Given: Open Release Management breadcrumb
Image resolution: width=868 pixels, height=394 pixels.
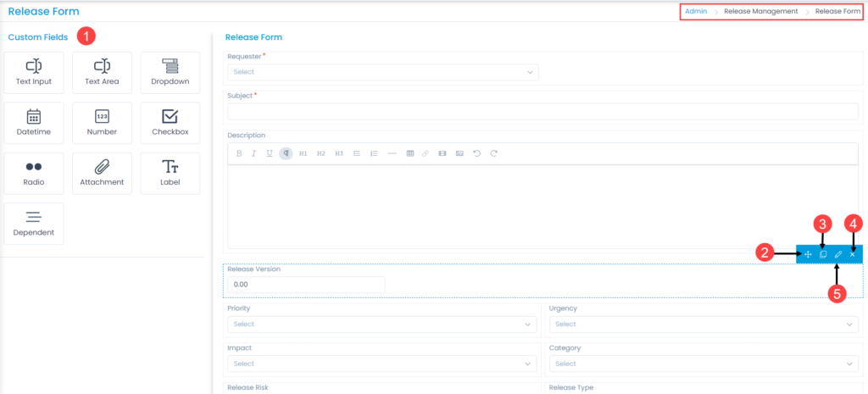Looking at the screenshot, I should (x=761, y=11).
